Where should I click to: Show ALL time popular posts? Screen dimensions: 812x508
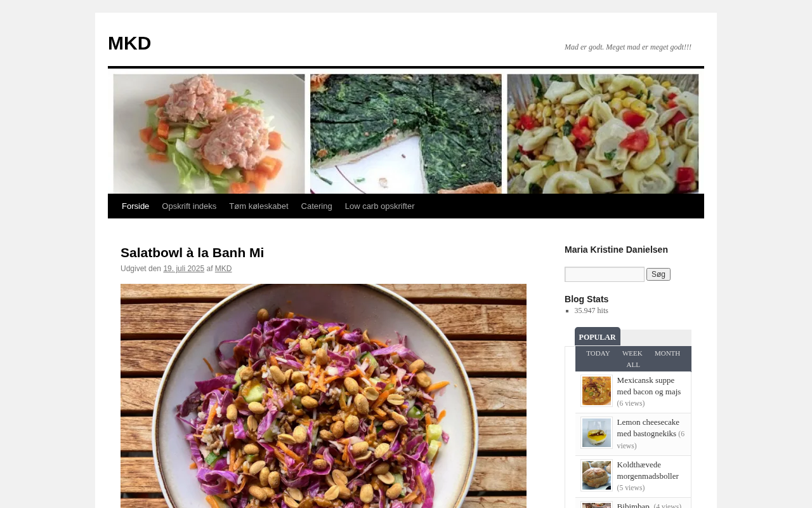633,364
